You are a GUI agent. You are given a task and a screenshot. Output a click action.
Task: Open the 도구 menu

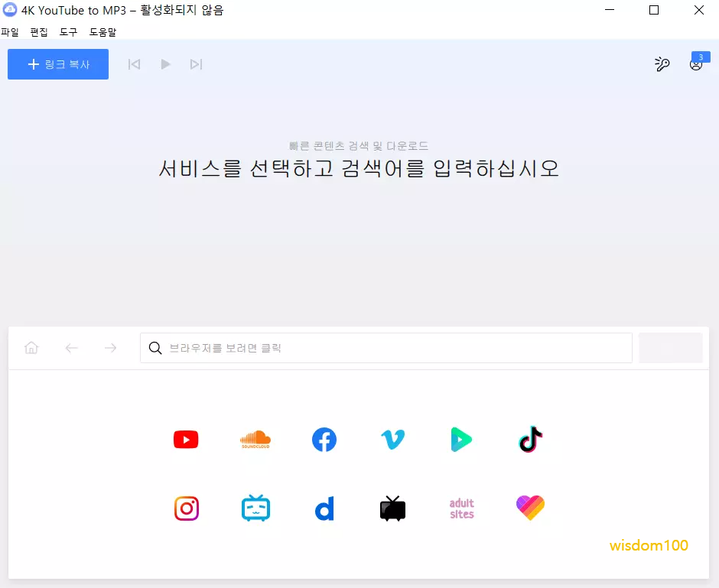click(x=68, y=32)
